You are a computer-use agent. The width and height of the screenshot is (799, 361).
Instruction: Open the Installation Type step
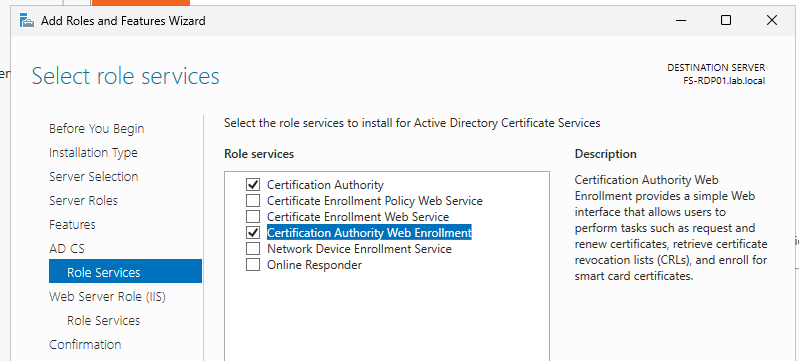pos(93,153)
